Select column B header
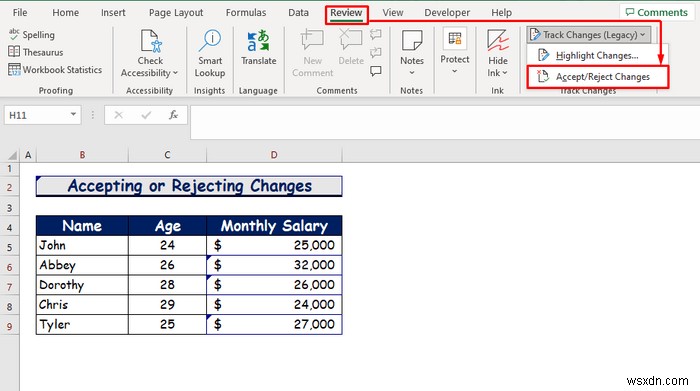 (82, 155)
